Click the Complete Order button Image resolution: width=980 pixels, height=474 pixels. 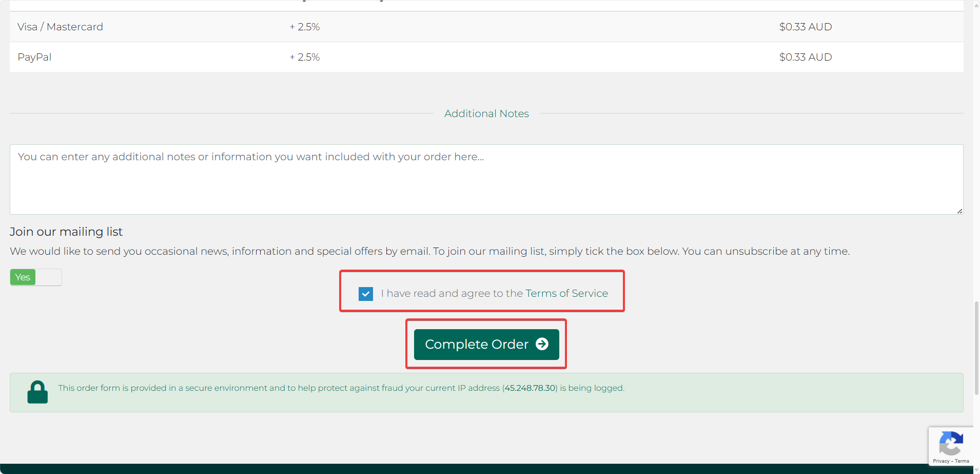pyautogui.click(x=486, y=345)
